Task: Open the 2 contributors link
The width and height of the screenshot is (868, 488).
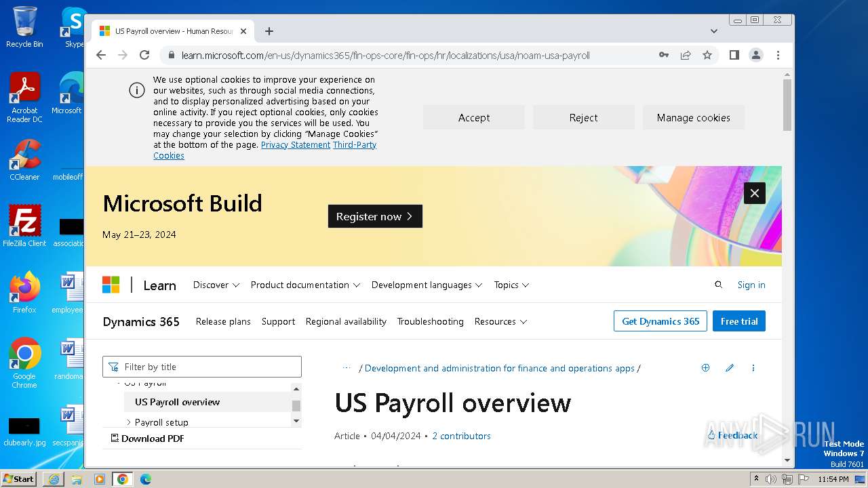Action: [461, 436]
